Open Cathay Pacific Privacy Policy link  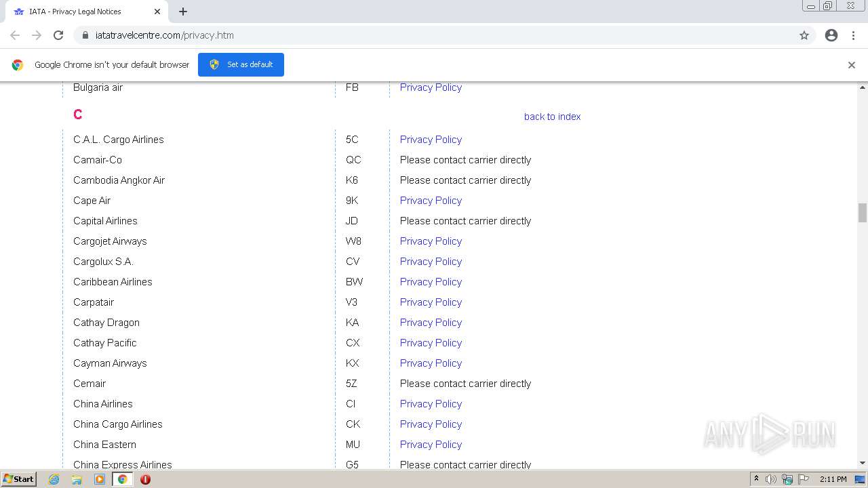(431, 343)
